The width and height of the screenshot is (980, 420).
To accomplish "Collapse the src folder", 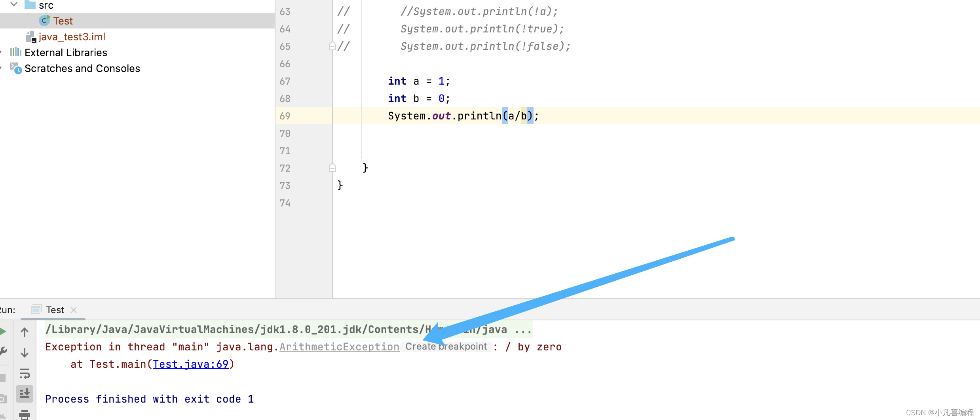I will point(14,5).
